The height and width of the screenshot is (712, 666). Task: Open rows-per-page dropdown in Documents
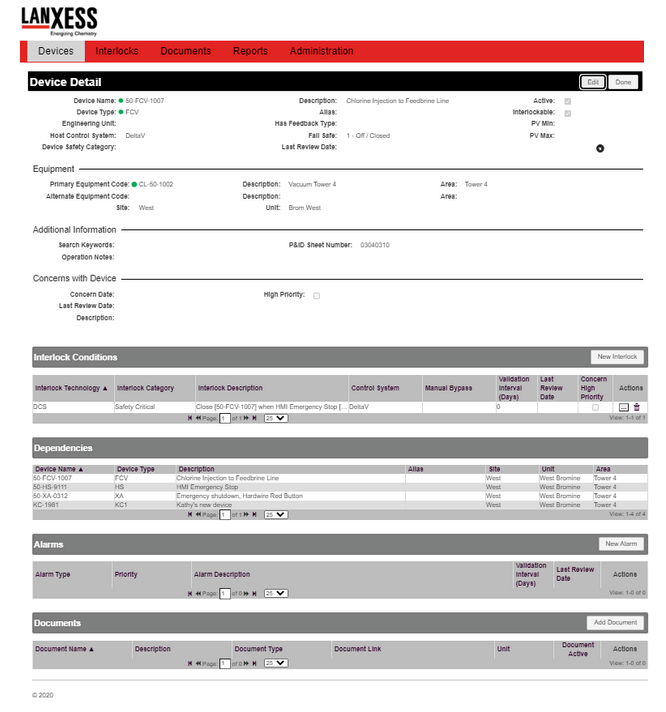(x=276, y=663)
